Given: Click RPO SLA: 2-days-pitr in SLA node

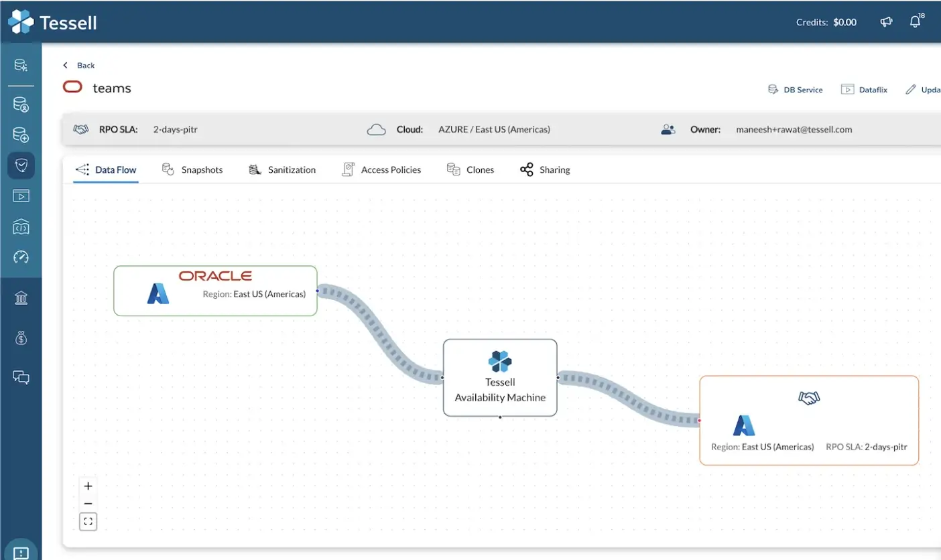Looking at the screenshot, I should click(x=867, y=447).
